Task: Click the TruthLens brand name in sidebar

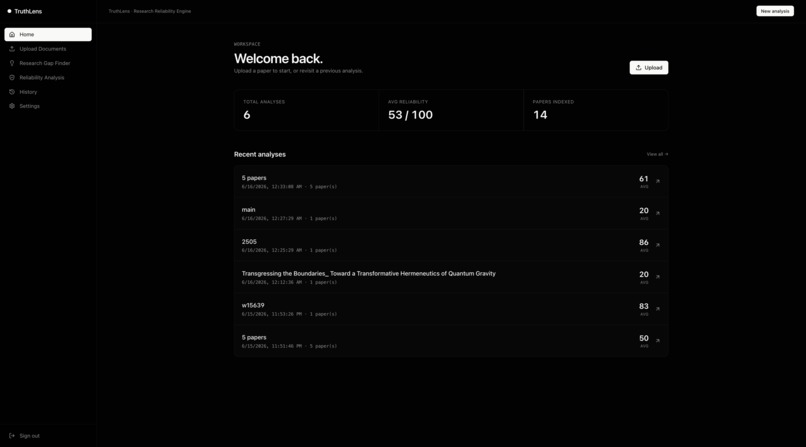Action: [28, 11]
